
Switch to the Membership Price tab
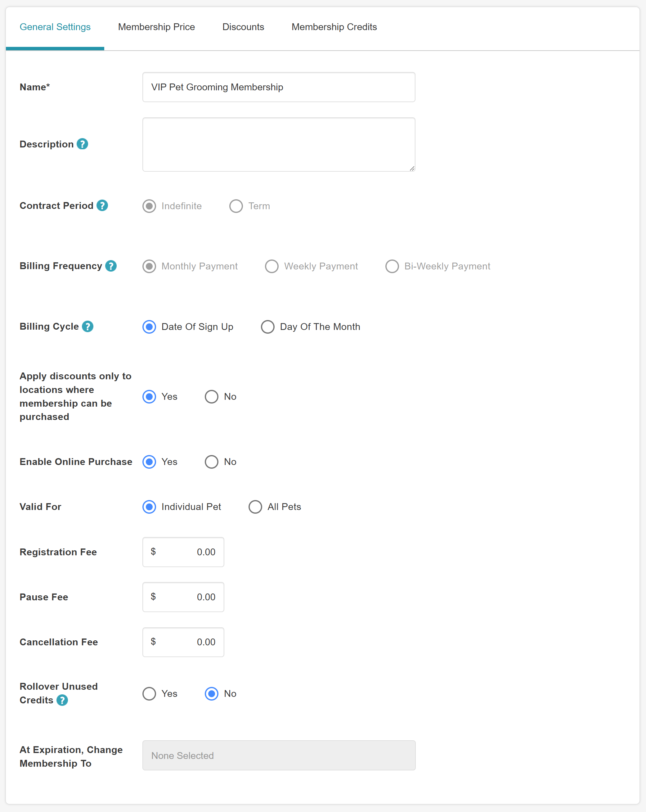click(x=156, y=27)
